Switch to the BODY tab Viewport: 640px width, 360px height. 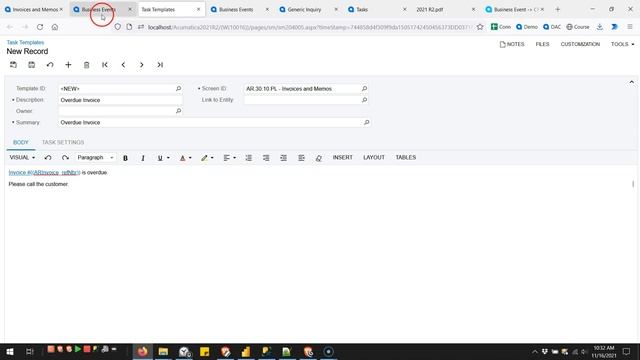pos(21,142)
